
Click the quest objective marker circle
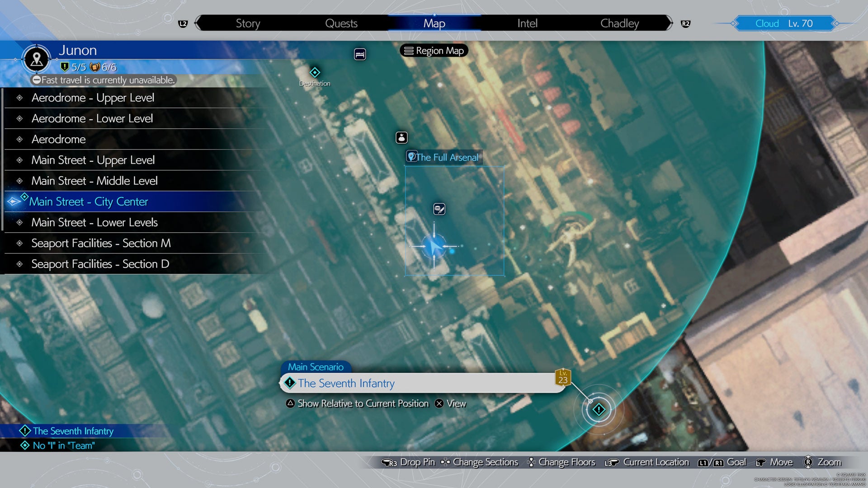pos(599,409)
